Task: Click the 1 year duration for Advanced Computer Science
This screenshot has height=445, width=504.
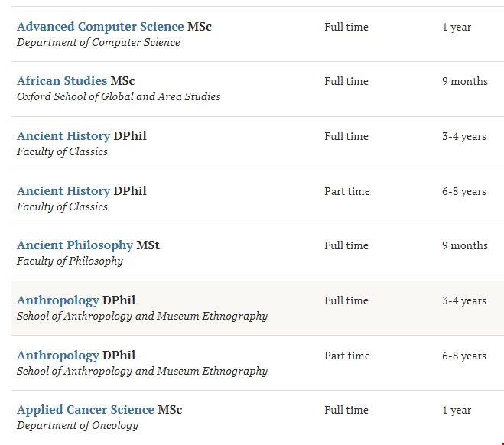Action: tap(457, 27)
